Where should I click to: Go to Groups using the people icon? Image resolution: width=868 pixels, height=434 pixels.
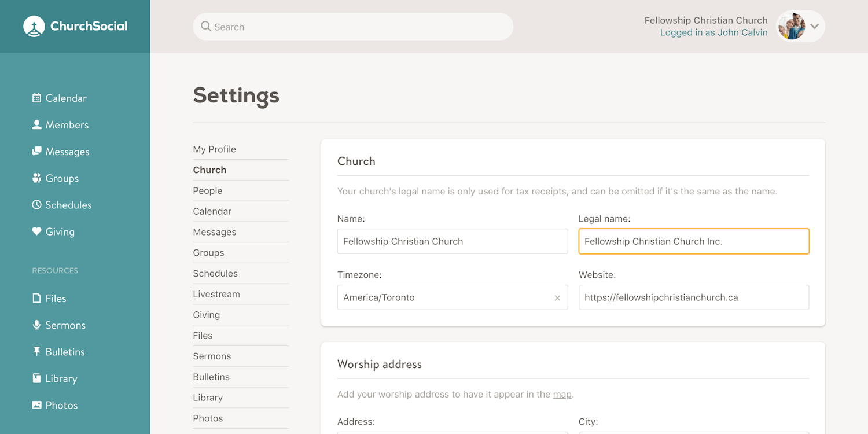(36, 178)
